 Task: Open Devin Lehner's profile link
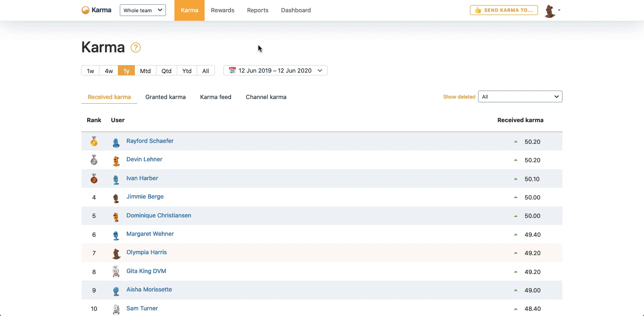pos(144,159)
